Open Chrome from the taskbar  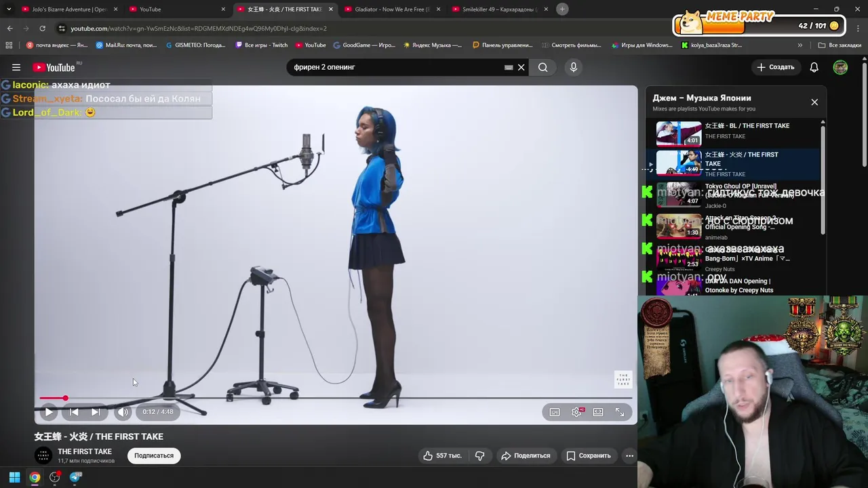pos(35,477)
